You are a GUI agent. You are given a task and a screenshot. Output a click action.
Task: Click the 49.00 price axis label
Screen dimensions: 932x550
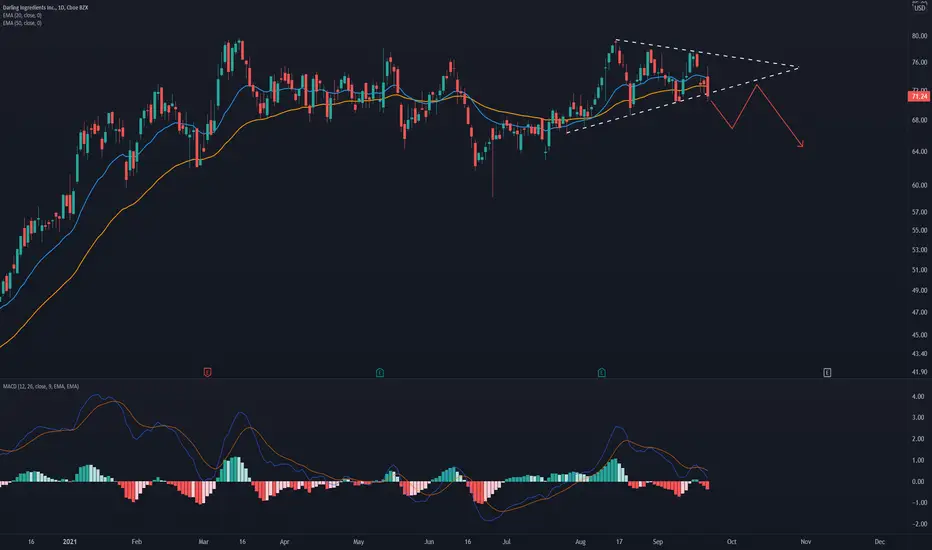920,291
